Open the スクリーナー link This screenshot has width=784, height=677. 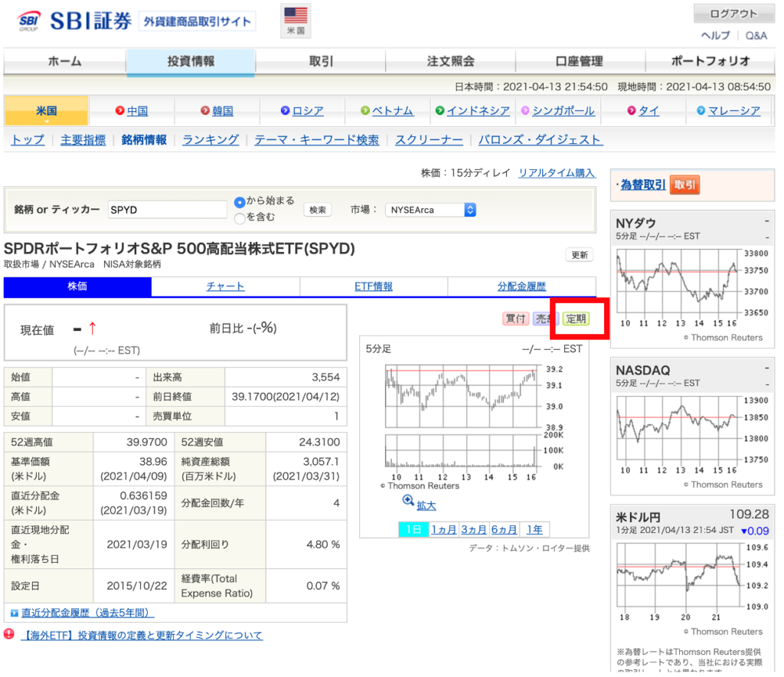pos(429,140)
